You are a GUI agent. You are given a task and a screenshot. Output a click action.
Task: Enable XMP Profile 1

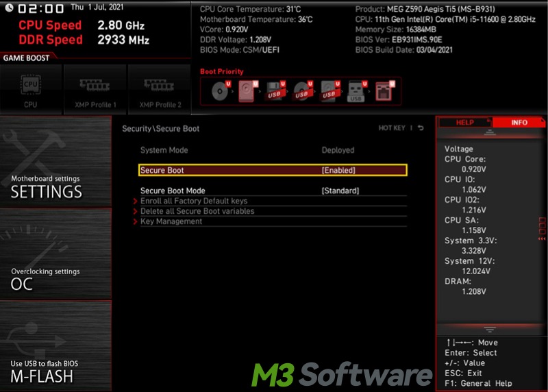(95, 90)
